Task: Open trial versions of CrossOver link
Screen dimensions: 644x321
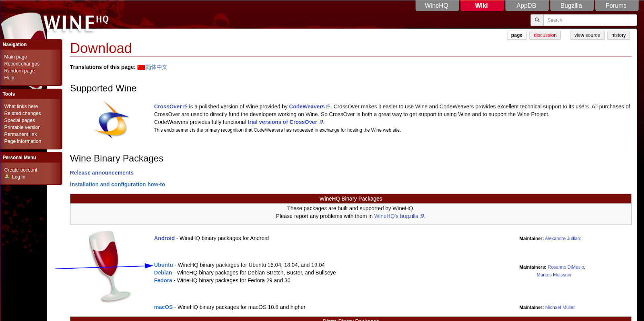Action: click(x=282, y=122)
